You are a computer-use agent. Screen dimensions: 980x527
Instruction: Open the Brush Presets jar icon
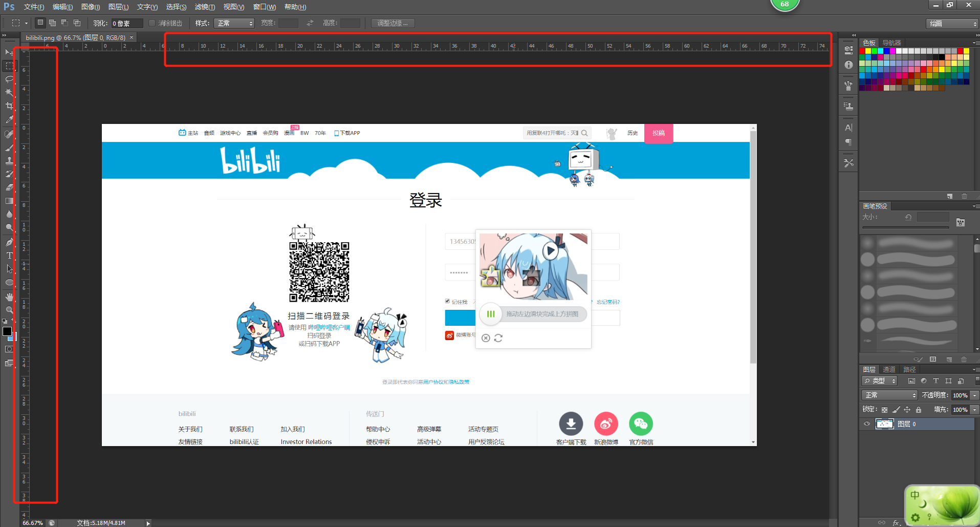(848, 86)
